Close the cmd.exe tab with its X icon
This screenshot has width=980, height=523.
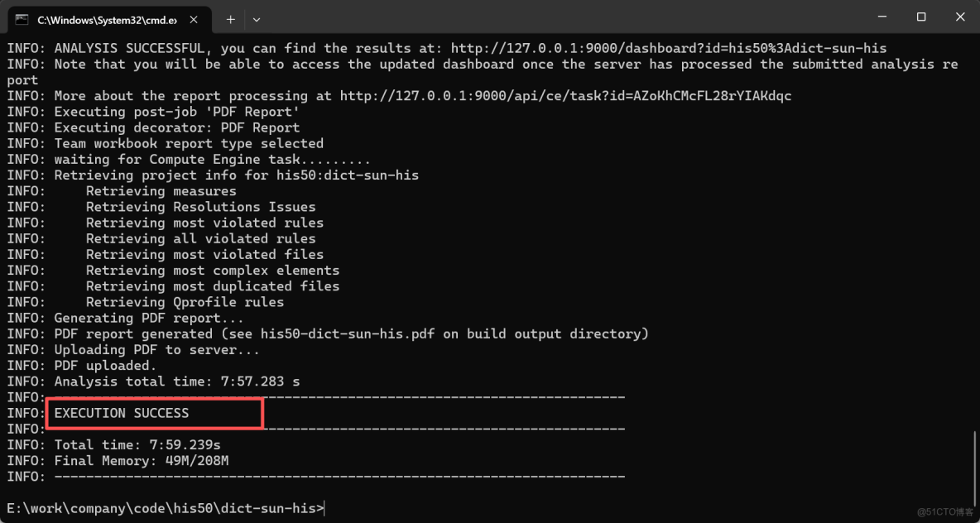click(x=195, y=18)
